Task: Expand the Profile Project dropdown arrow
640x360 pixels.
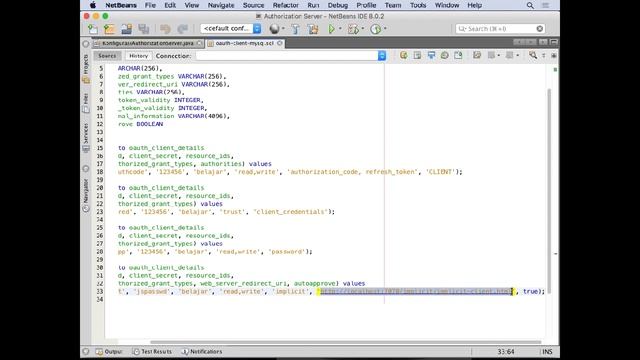Action: click(x=385, y=29)
